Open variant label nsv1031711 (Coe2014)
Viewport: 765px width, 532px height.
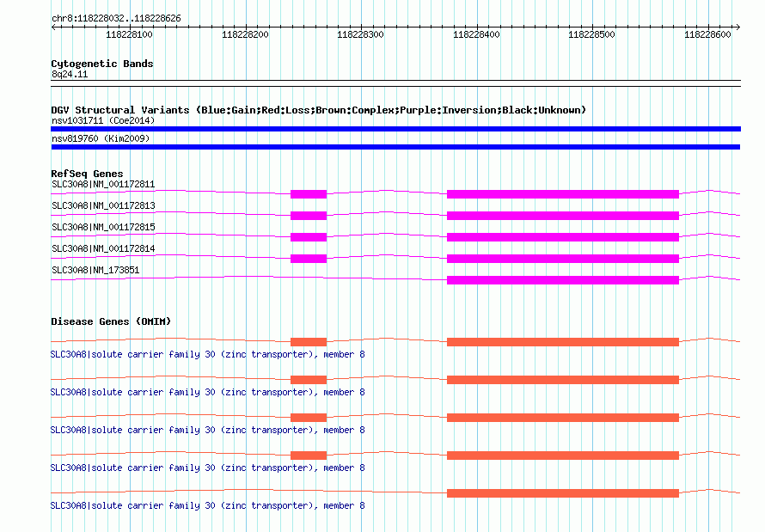103,120
